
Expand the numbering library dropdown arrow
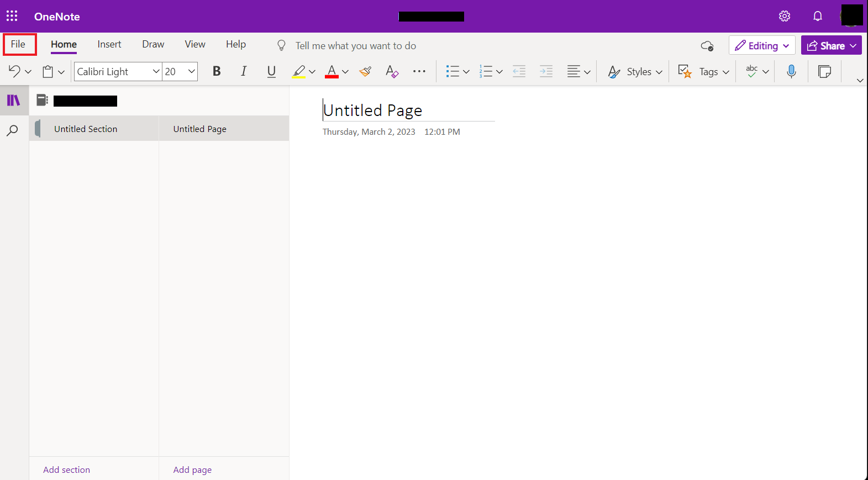499,72
